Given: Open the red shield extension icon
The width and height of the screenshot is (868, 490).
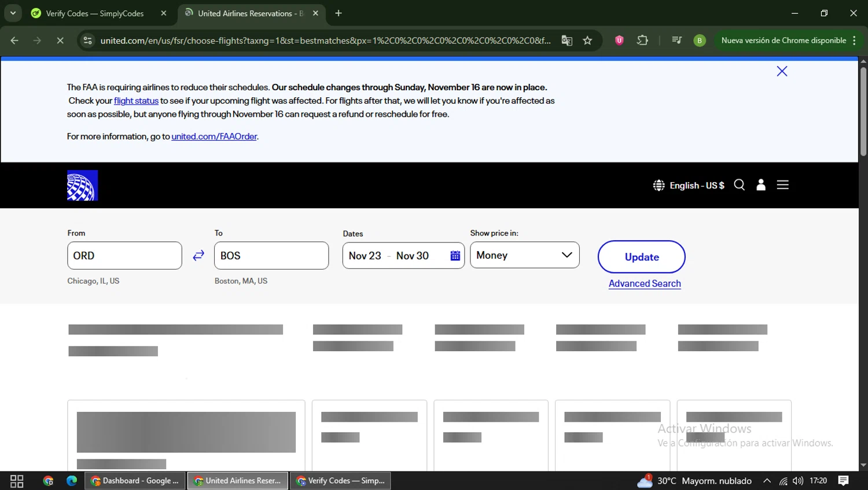Looking at the screenshot, I should point(619,40).
